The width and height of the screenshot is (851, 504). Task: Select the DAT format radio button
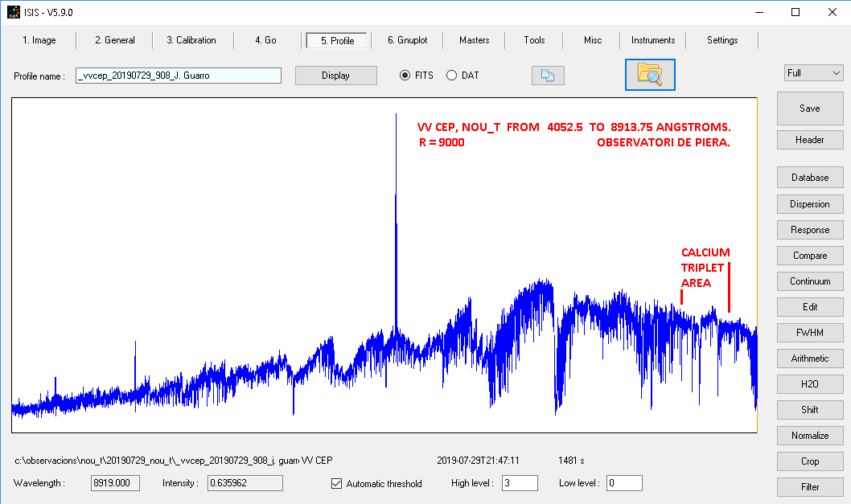(x=452, y=76)
